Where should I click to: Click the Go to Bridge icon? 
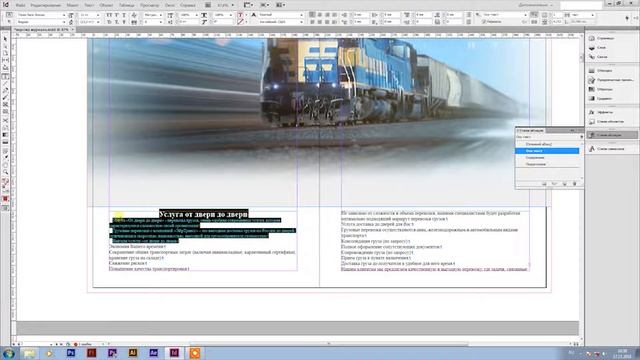pyautogui.click(x=208, y=5)
